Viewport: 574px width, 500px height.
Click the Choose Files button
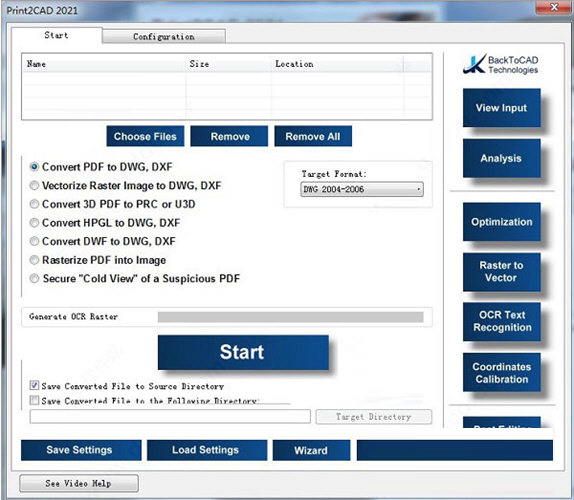[145, 136]
